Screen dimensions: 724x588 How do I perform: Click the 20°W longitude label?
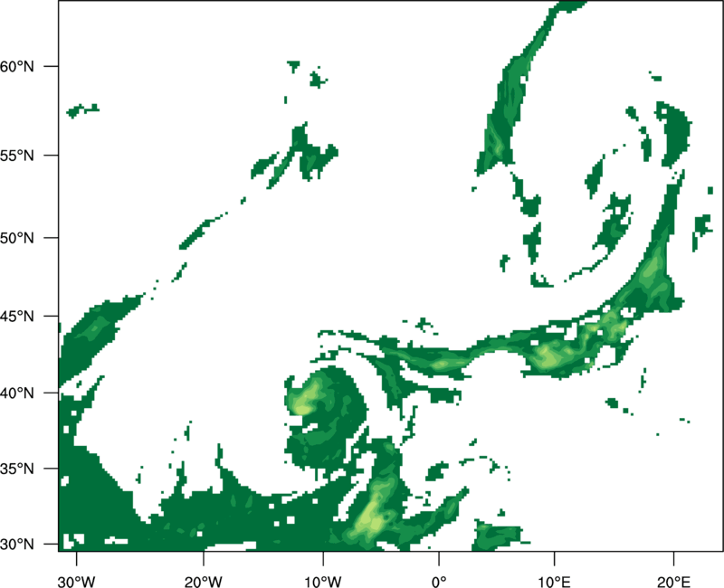[x=203, y=582]
